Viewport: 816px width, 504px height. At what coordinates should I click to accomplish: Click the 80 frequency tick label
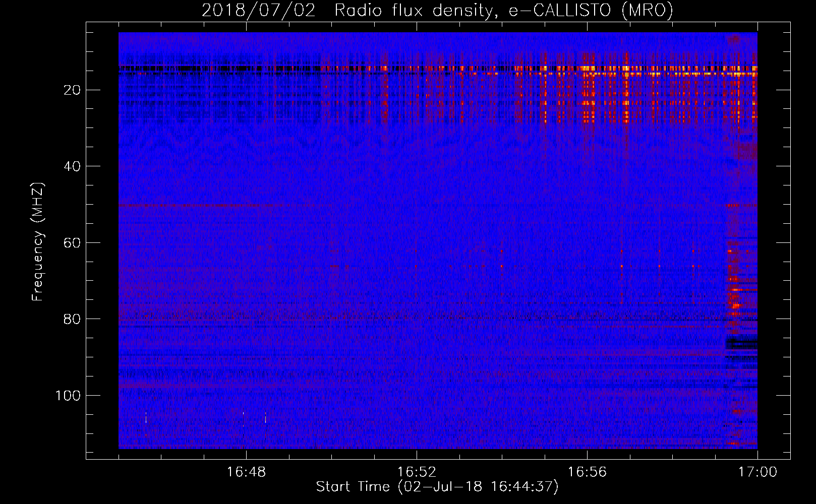point(73,319)
